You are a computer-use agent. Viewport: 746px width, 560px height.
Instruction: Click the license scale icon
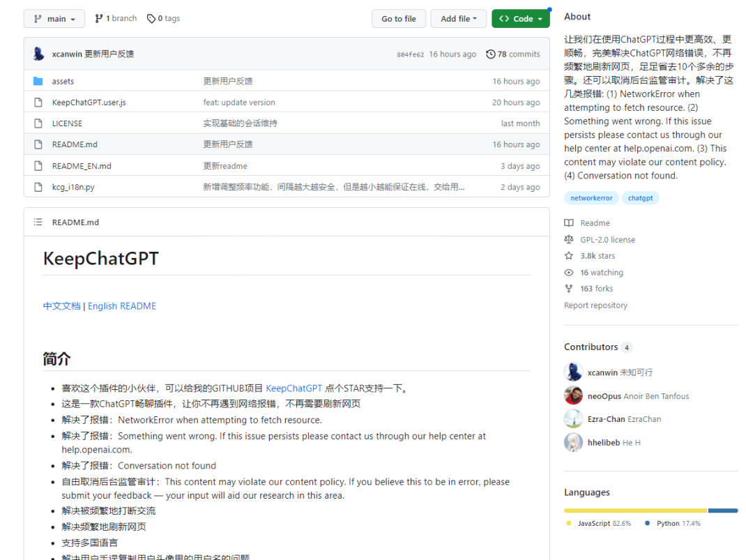(568, 239)
